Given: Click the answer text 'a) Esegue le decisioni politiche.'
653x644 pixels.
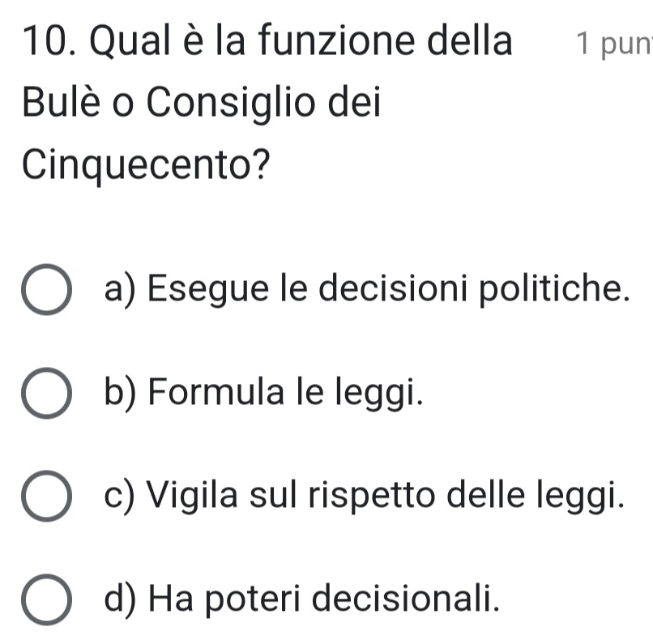Looking at the screenshot, I should [x=366, y=289].
